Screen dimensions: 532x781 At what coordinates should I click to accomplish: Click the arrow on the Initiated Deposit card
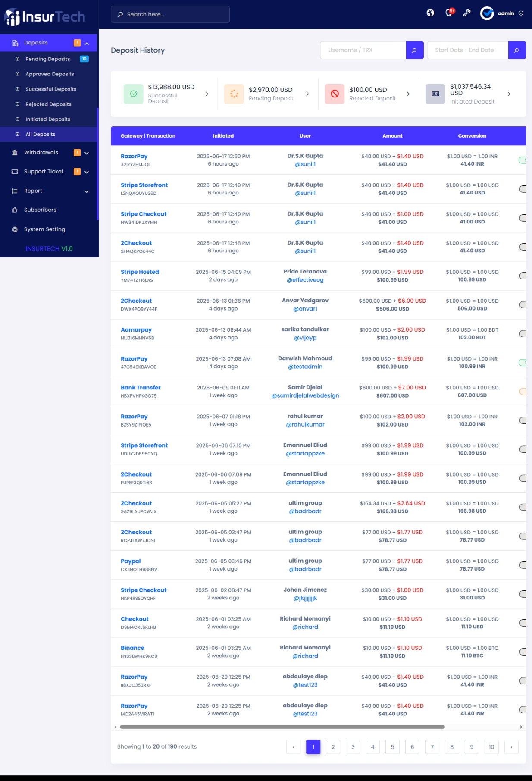point(509,94)
